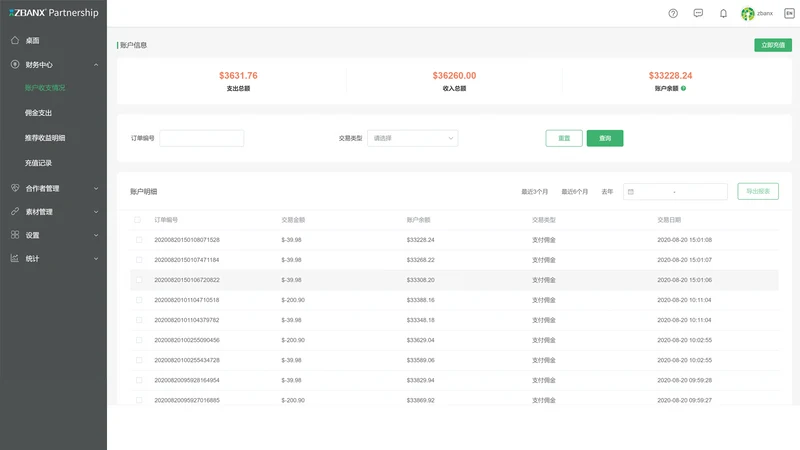
Task: Click the $33228.24 account balance total
Action: point(670,76)
